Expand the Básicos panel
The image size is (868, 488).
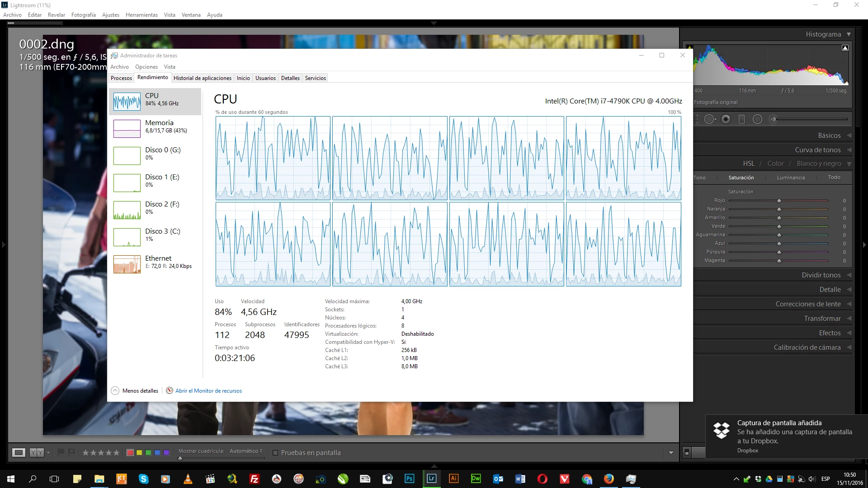click(829, 136)
